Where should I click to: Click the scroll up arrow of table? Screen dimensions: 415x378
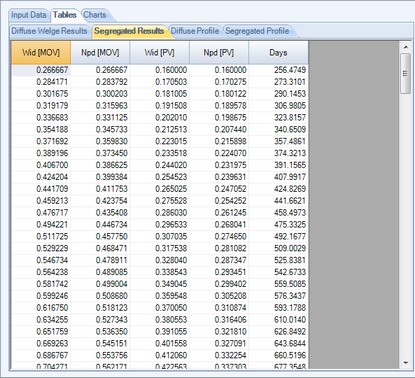click(x=406, y=47)
